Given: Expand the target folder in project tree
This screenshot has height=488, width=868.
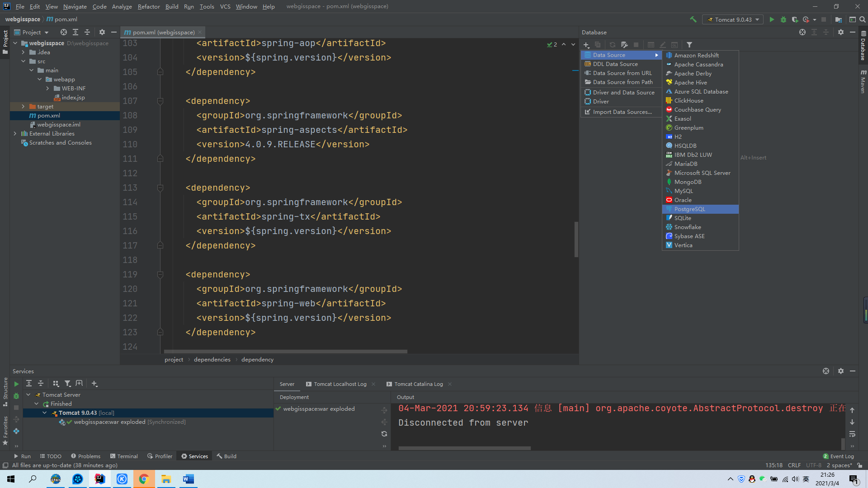Looking at the screenshot, I should (23, 107).
